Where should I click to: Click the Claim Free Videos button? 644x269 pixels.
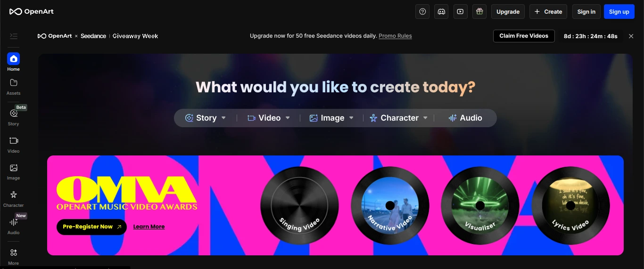pyautogui.click(x=524, y=36)
